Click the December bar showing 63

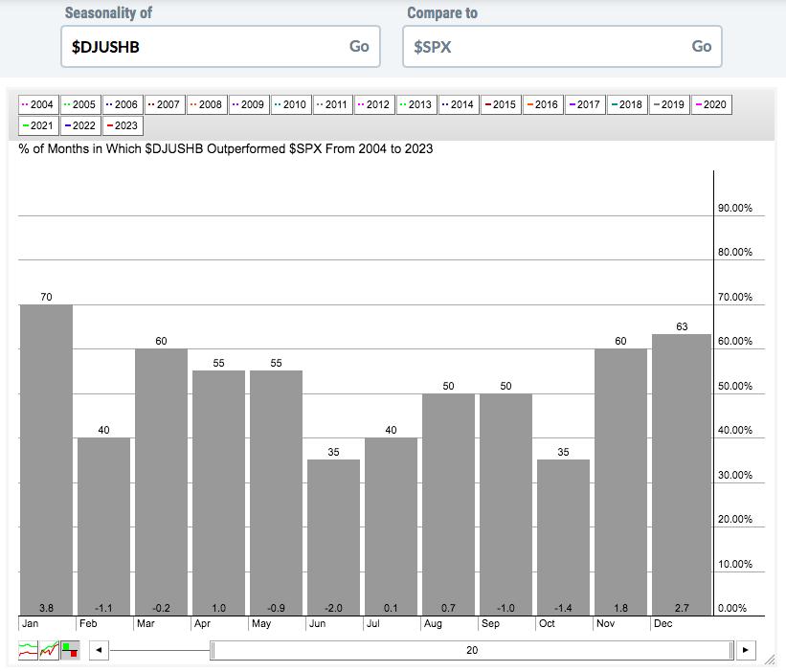tap(682, 474)
